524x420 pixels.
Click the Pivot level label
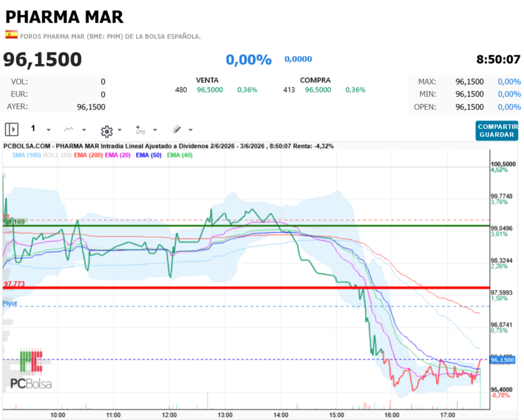[x=10, y=303]
